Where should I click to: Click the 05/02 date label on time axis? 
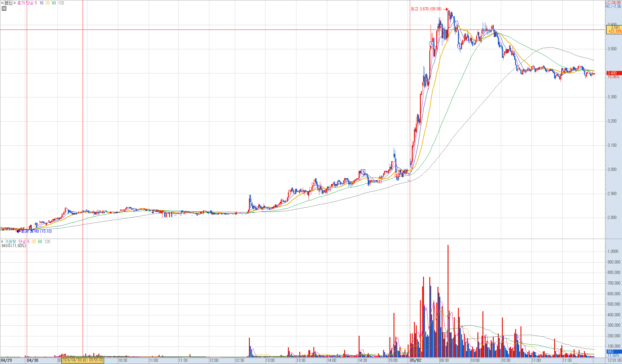[x=416, y=360]
